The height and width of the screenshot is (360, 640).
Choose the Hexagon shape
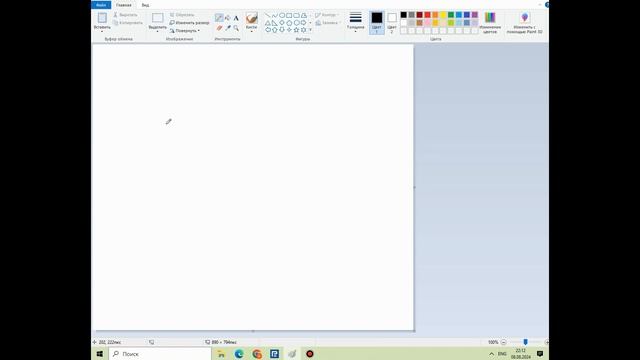click(296, 23)
